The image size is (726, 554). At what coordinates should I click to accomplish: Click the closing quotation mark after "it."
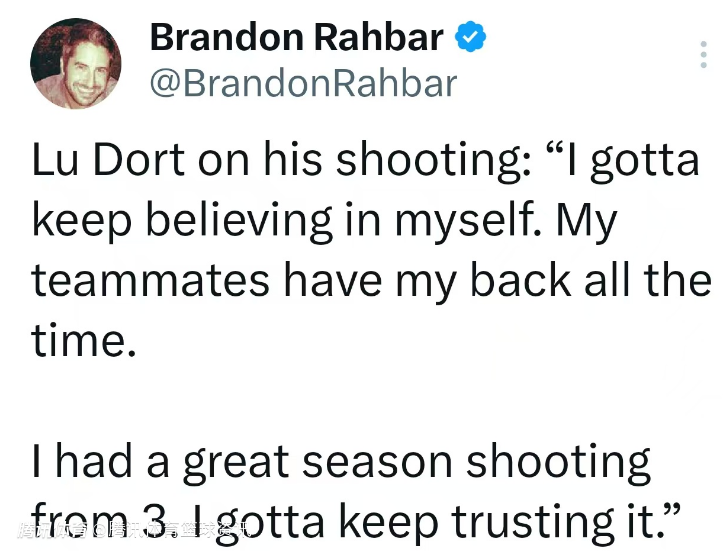click(672, 514)
